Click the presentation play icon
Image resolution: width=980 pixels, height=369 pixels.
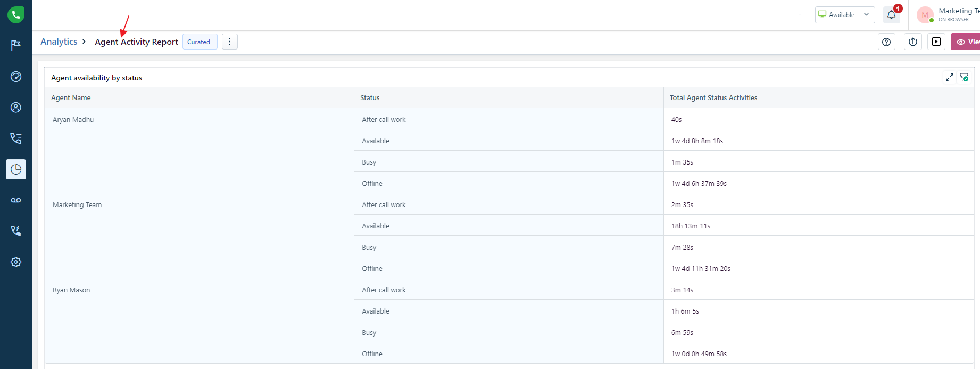936,42
